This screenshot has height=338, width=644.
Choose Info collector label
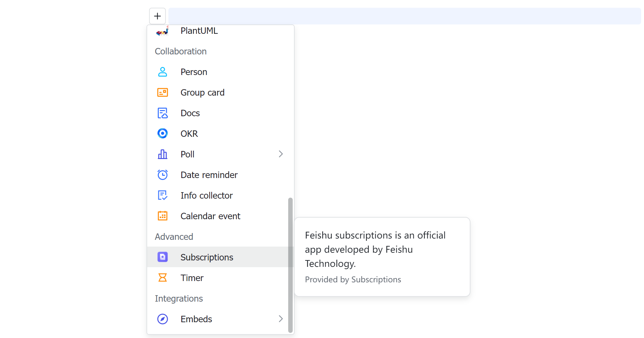[206, 195]
